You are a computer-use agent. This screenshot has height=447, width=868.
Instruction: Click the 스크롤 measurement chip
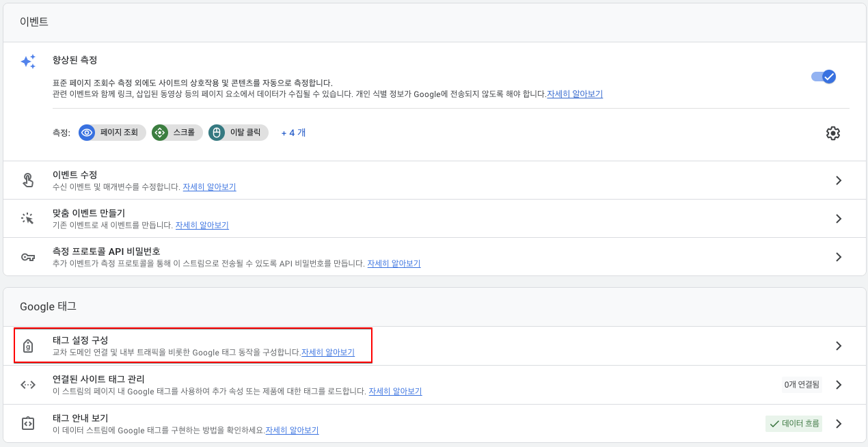coord(177,133)
